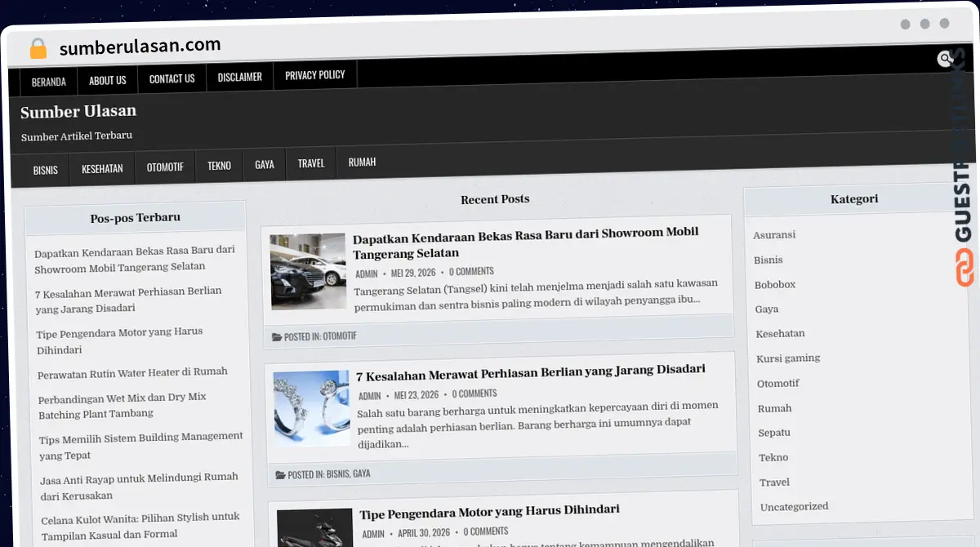The height and width of the screenshot is (547, 980).
Task: Open car showroom post thumbnail
Action: point(308,272)
